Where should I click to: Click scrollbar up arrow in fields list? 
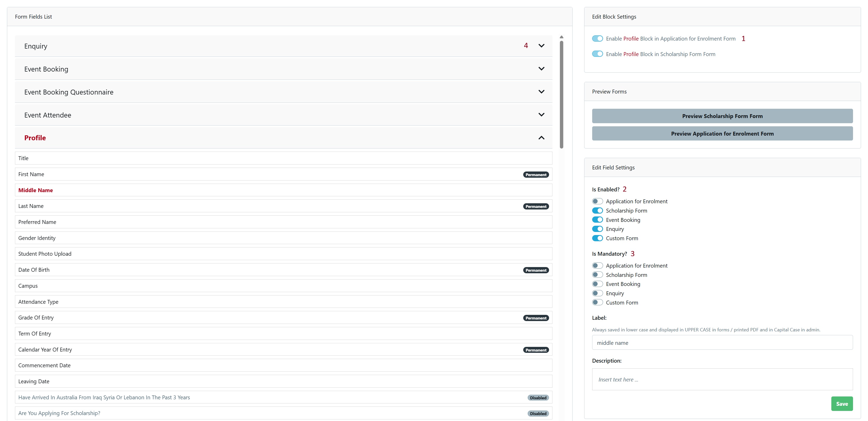coord(561,37)
